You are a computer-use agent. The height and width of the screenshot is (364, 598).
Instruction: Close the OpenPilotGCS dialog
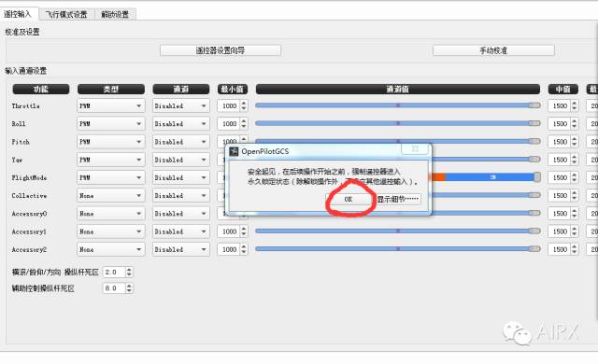(415, 149)
